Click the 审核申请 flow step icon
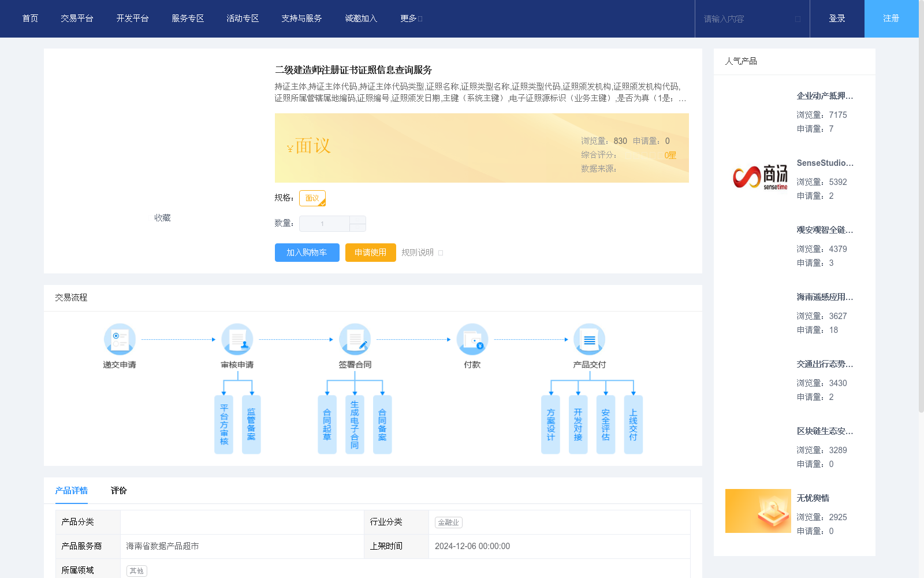This screenshot has height=578, width=924. tap(237, 339)
